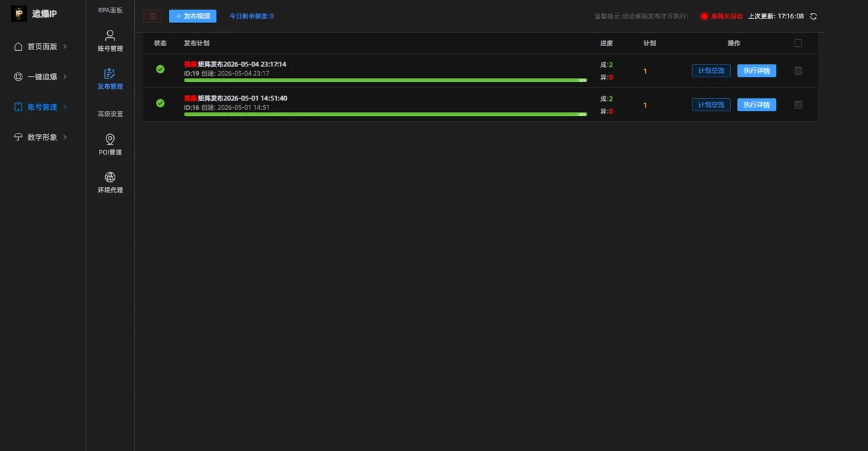Screen dimensions: 868x451
Task: Click the blue 发布视频 button
Action: (x=193, y=16)
